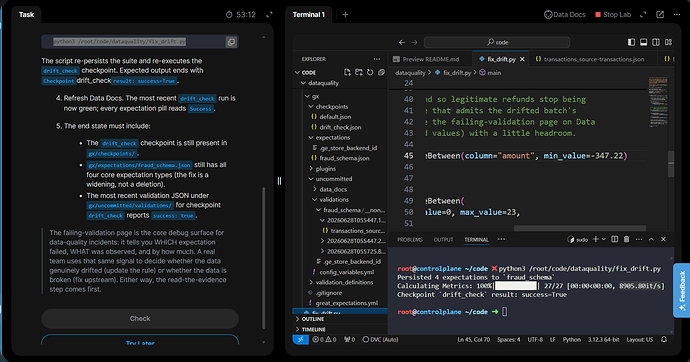Screen dimensions: 690x362
Task: Collapse the CODE root section
Action: point(305,72)
